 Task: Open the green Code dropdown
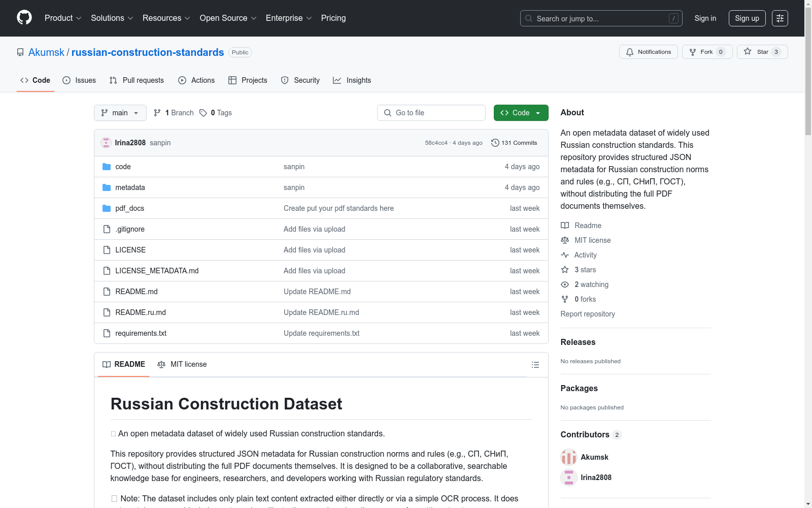tap(521, 113)
